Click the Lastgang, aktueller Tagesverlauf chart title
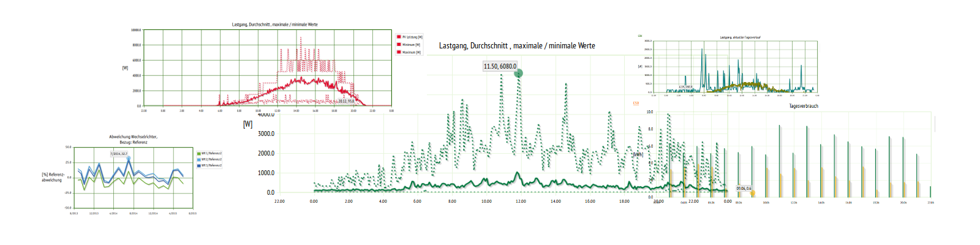 coord(741,37)
